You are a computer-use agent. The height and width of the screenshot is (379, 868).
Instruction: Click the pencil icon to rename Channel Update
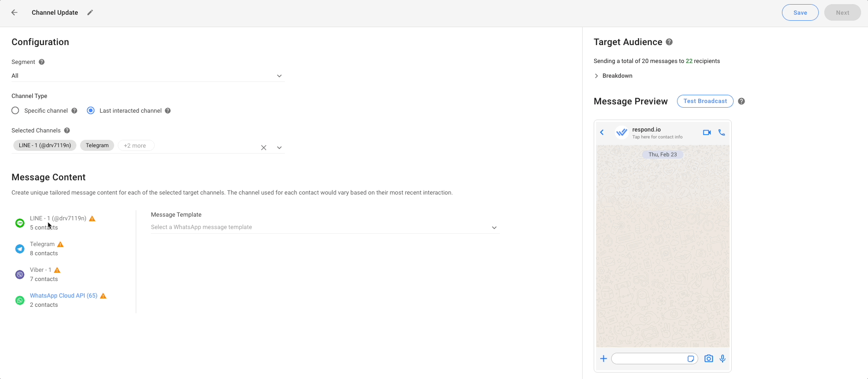[90, 12]
